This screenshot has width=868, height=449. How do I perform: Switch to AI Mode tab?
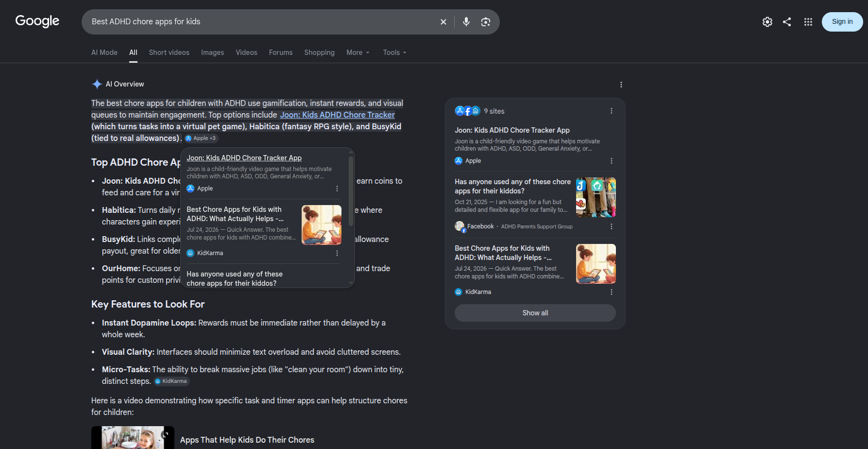tap(104, 52)
